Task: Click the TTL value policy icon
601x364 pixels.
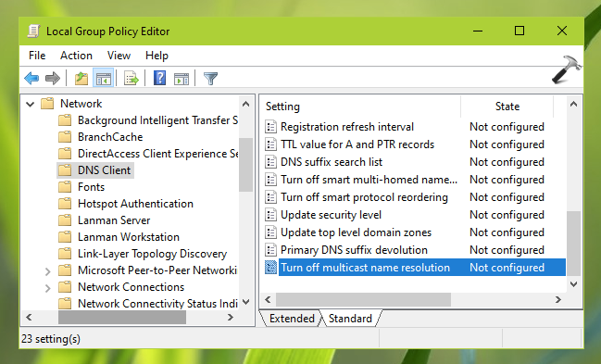Action: 270,144
